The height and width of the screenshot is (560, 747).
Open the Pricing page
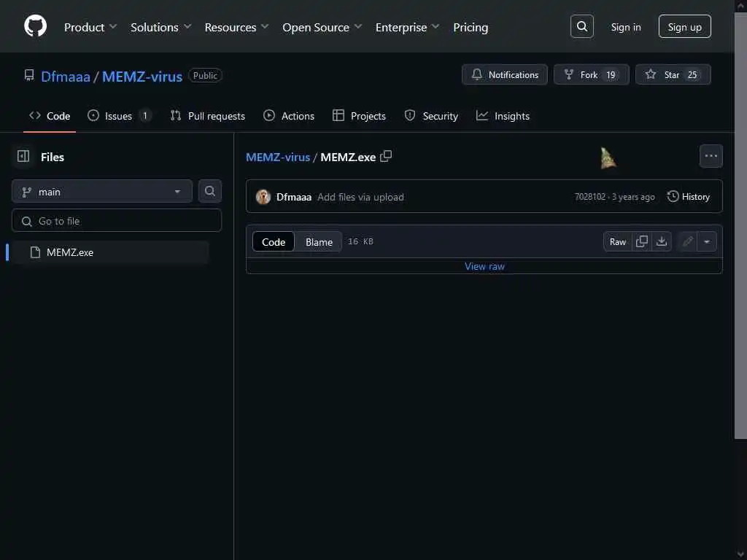tap(471, 27)
